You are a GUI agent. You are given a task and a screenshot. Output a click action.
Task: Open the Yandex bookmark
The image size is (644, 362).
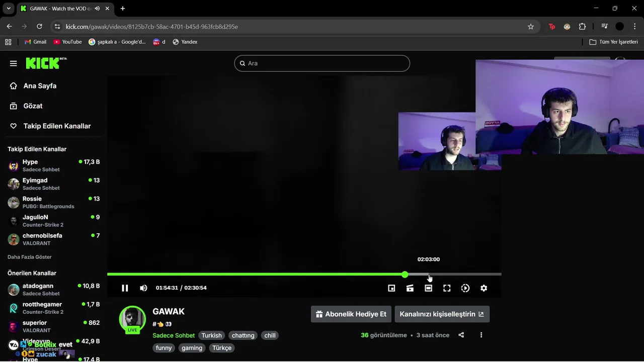[x=185, y=42]
